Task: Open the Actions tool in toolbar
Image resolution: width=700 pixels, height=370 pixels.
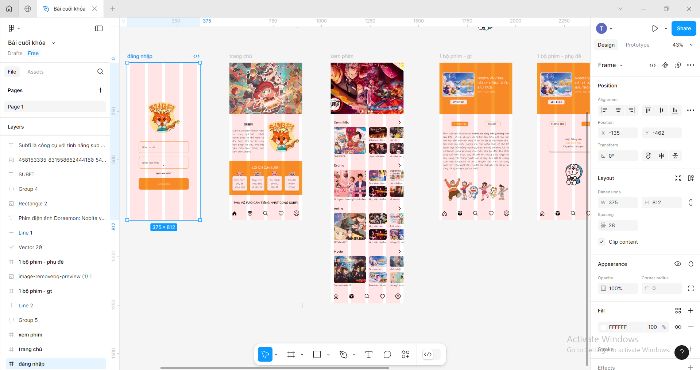Action: coord(405,354)
